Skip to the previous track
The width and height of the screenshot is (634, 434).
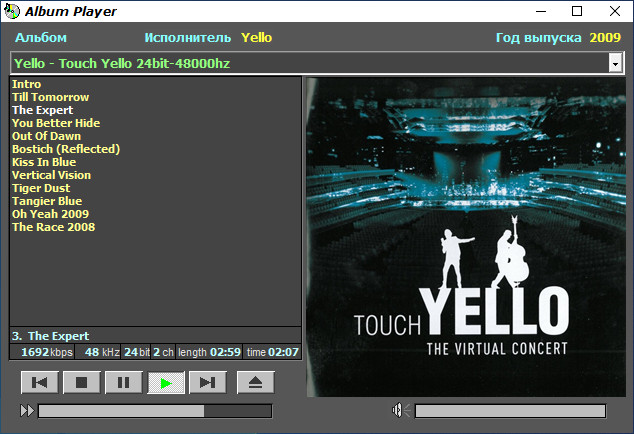pyautogui.click(x=40, y=382)
